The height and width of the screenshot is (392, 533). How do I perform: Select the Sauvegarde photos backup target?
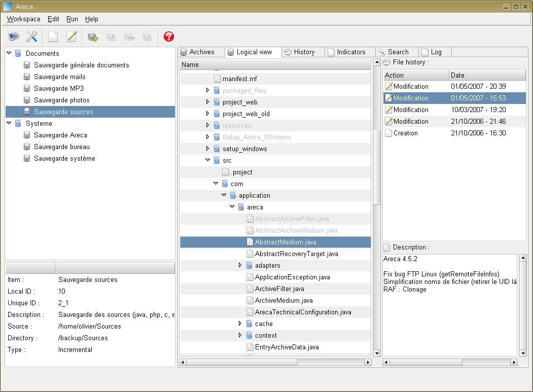pyautogui.click(x=61, y=100)
